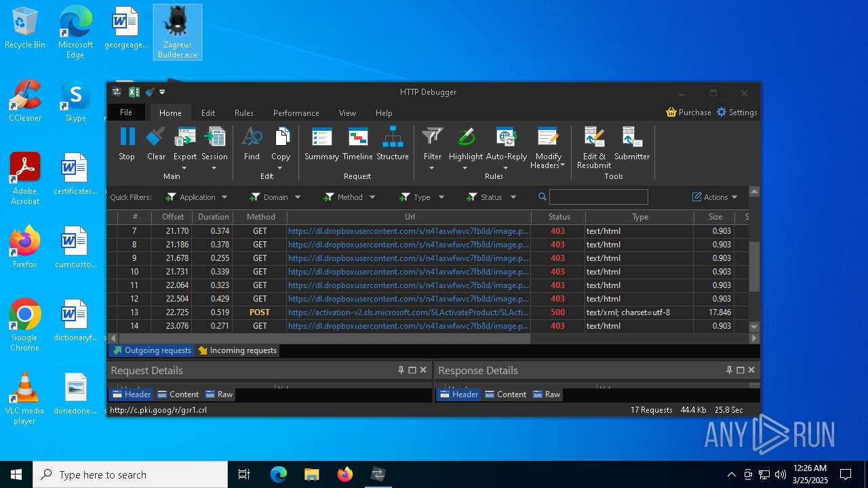The height and width of the screenshot is (488, 868).
Task: Close the Response Details panel
Action: (x=751, y=370)
